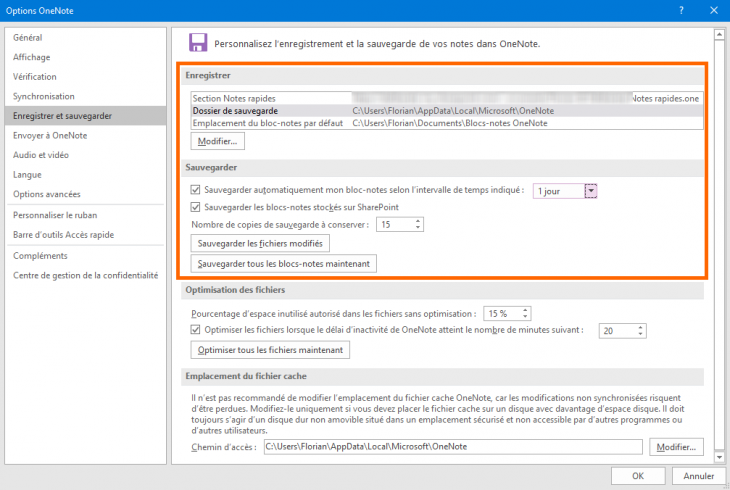Click the Chemin d'accès cache path field
The image size is (730, 490).
click(x=453, y=447)
